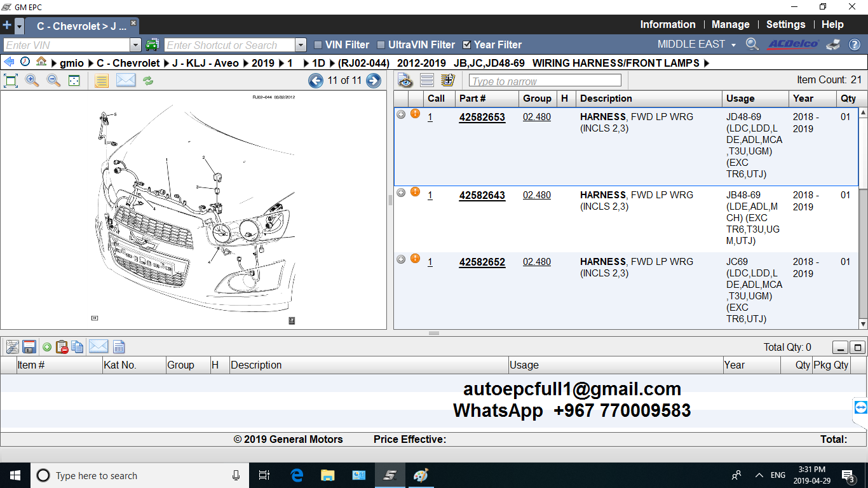Click the yellow grid plus icon in parts toolbar
This screenshot has height=488, width=868.
(x=448, y=81)
